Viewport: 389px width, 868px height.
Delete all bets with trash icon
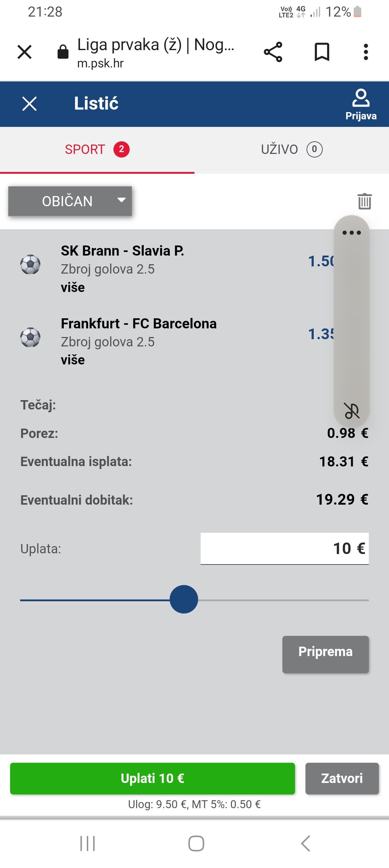coord(365,201)
